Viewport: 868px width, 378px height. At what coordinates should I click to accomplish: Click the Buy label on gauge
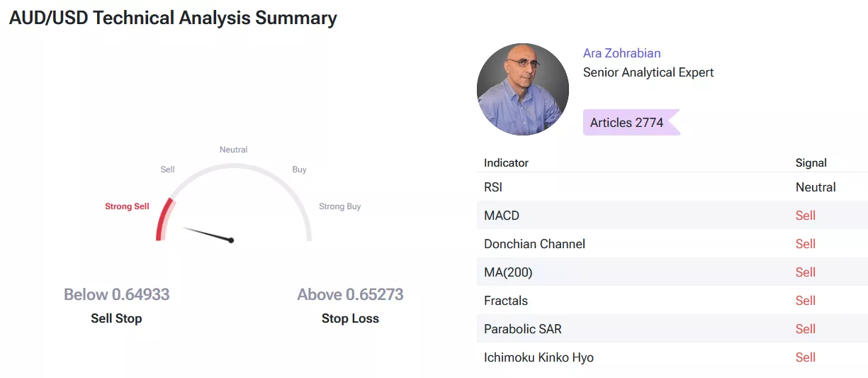(300, 169)
